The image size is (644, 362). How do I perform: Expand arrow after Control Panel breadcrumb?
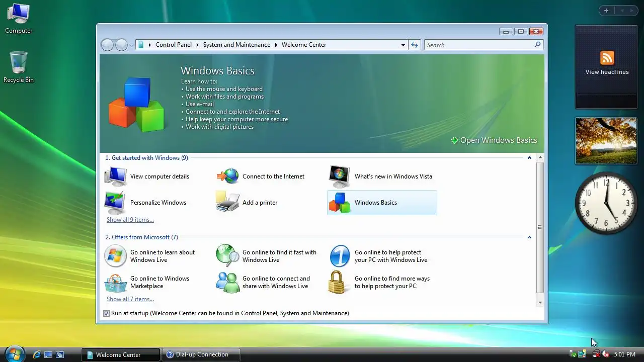pyautogui.click(x=197, y=45)
